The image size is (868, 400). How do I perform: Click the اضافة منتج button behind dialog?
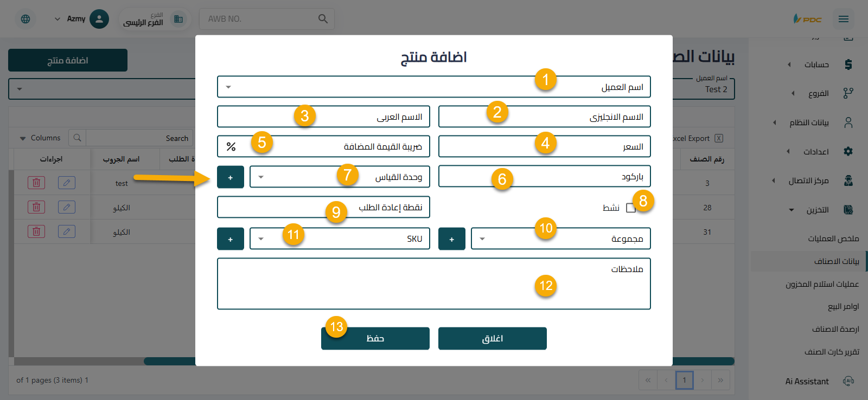[68, 60]
